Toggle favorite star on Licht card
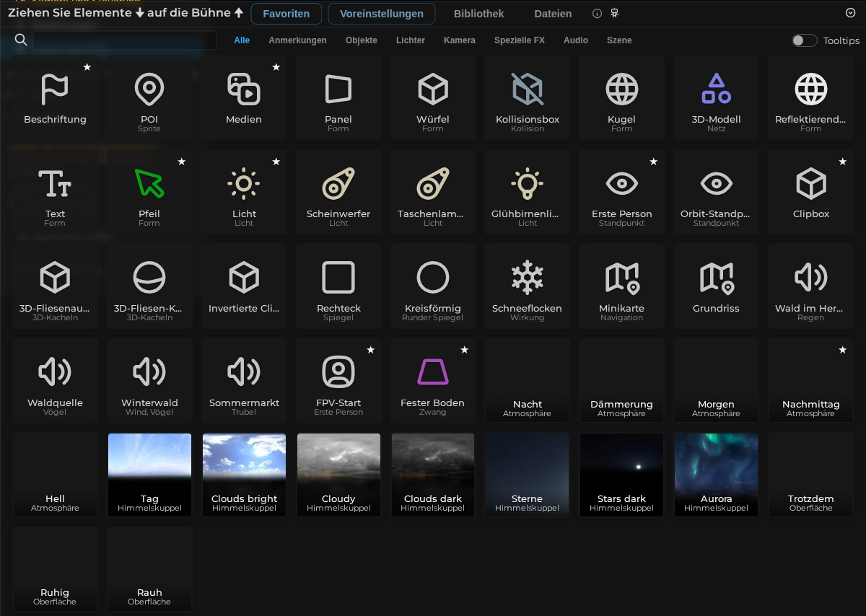The height and width of the screenshot is (616, 866). coord(276,162)
